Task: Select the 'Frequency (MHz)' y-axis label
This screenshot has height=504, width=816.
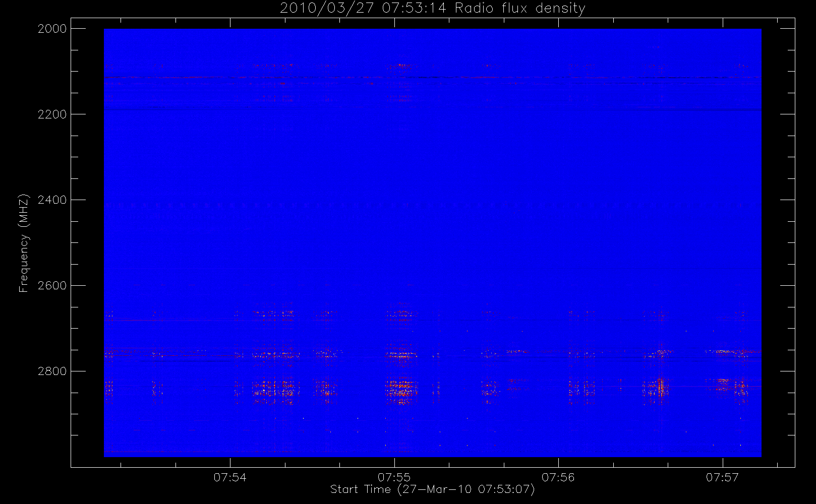Action: (24, 243)
